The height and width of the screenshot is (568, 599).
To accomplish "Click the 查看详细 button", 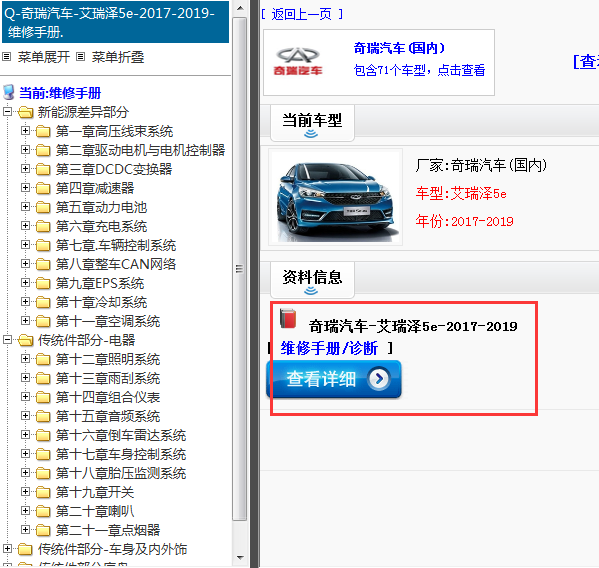I will (334, 379).
